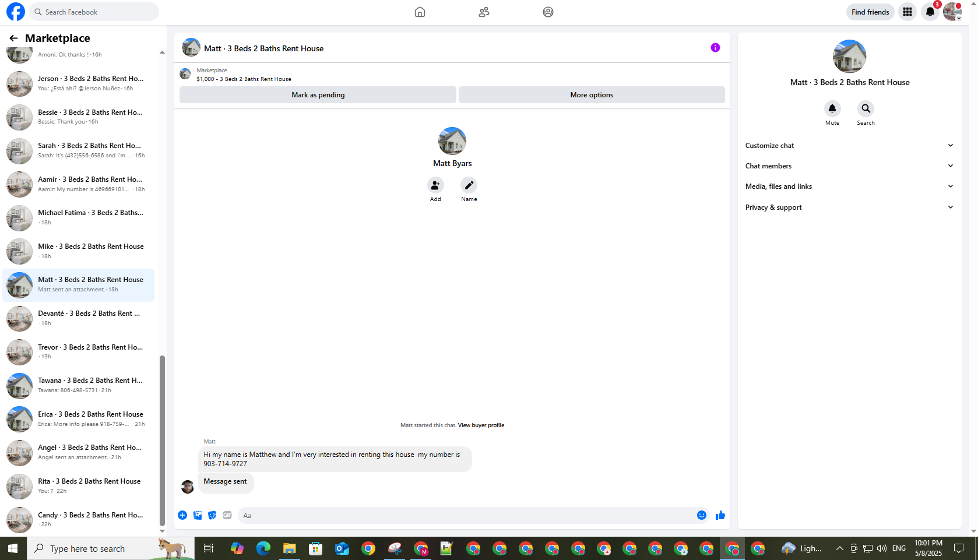
Task: Select the Trevor rent house conversation
Action: coord(79,352)
